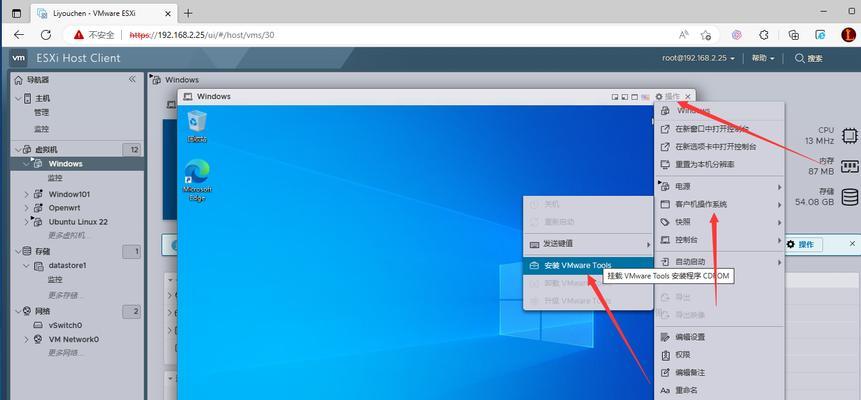Click the browser address bar URL

[x=202, y=35]
